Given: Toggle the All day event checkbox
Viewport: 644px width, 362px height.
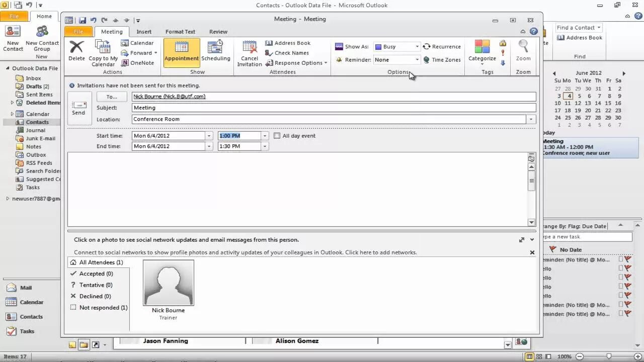Looking at the screenshot, I should coord(277,136).
